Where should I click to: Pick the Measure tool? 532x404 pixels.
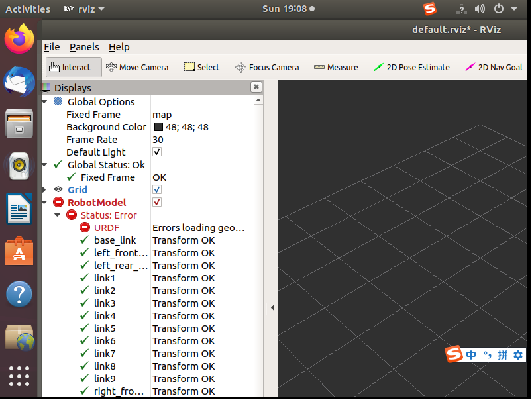336,67
